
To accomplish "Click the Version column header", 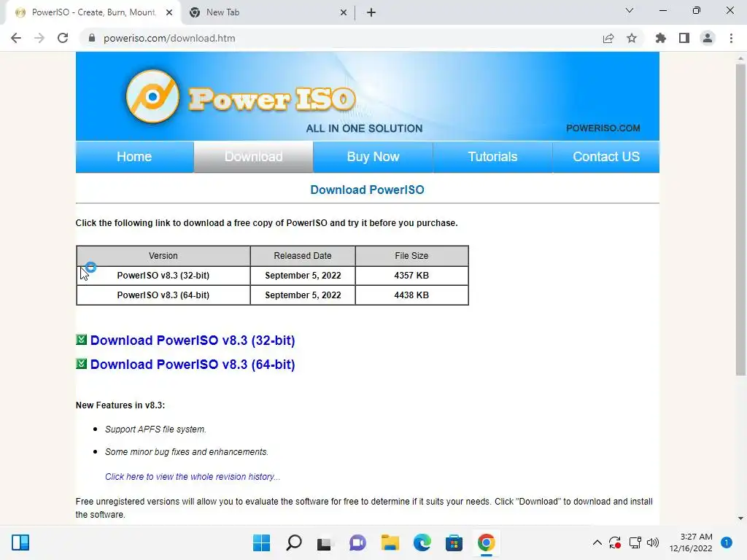I will [163, 256].
